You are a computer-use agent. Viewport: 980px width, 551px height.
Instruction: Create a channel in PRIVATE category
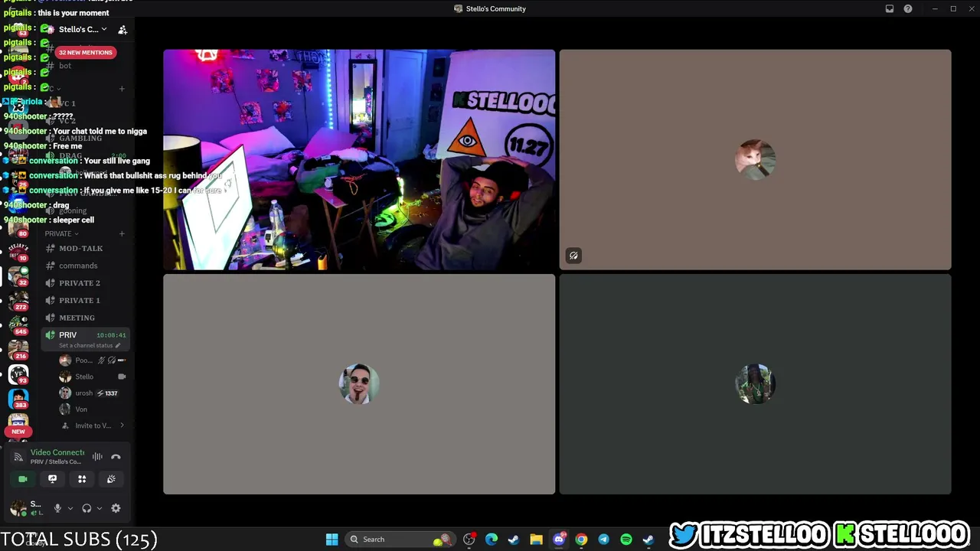(x=122, y=233)
